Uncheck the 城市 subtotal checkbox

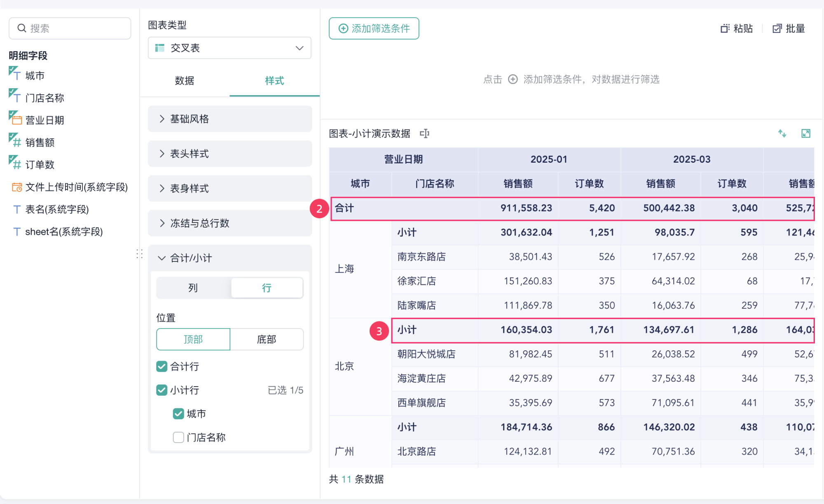point(178,414)
